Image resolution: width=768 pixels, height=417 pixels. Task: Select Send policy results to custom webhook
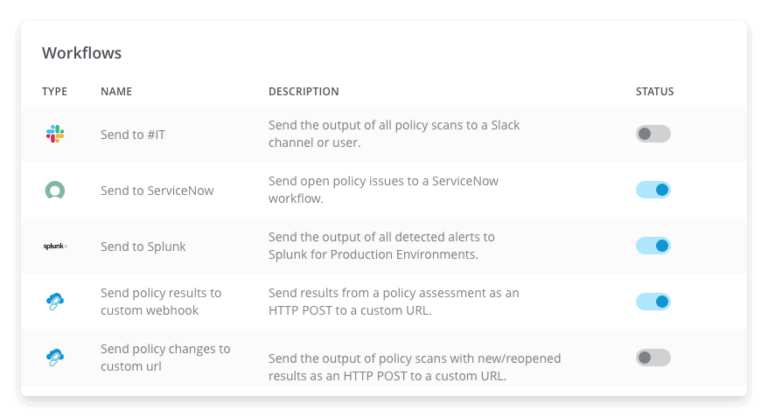click(x=161, y=301)
